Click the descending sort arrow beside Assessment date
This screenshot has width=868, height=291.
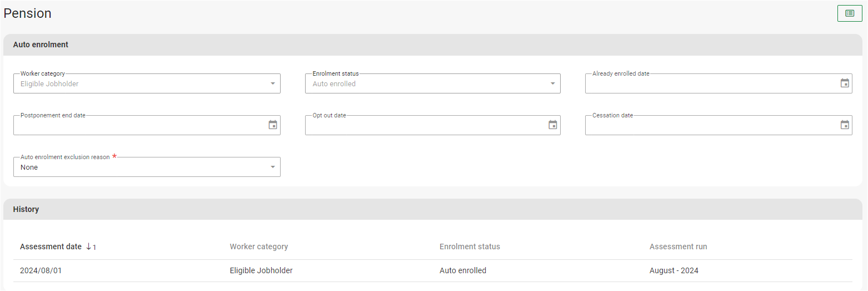coord(88,246)
